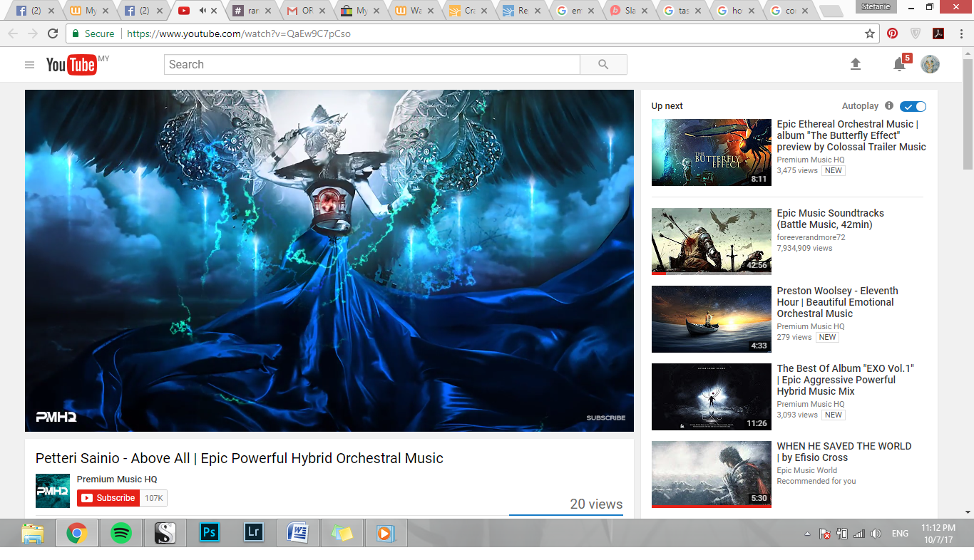Click the 4:33 Eleventh Hour thumbnail
This screenshot has height=560, width=974.
[x=712, y=319]
